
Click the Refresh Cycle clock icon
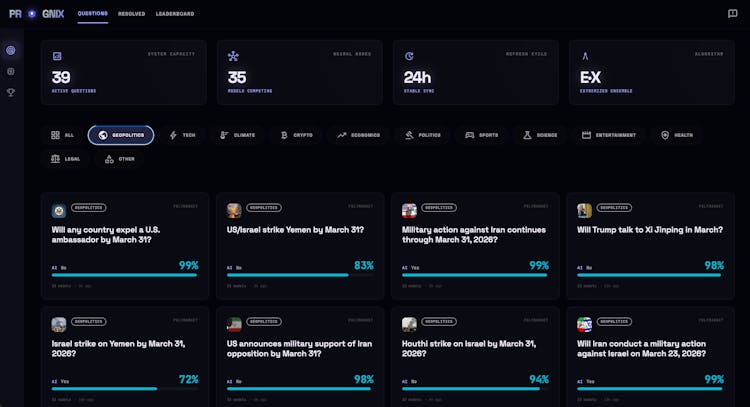[409, 56]
